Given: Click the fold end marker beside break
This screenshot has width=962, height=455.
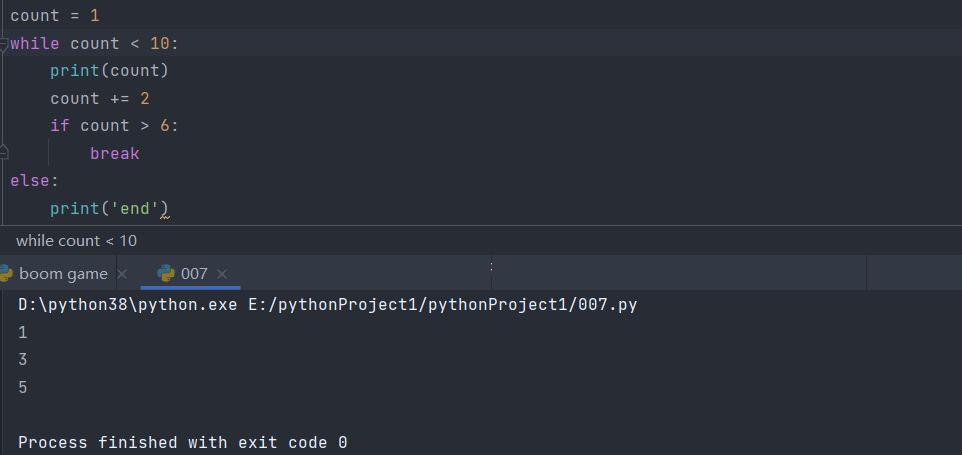Looking at the screenshot, I should tap(4, 153).
